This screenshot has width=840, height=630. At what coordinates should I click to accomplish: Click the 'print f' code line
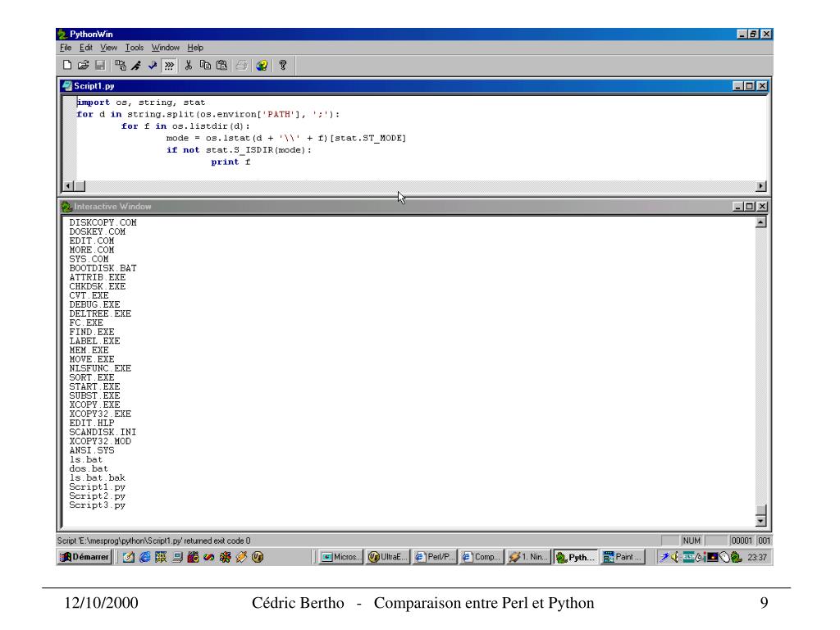[231, 162]
